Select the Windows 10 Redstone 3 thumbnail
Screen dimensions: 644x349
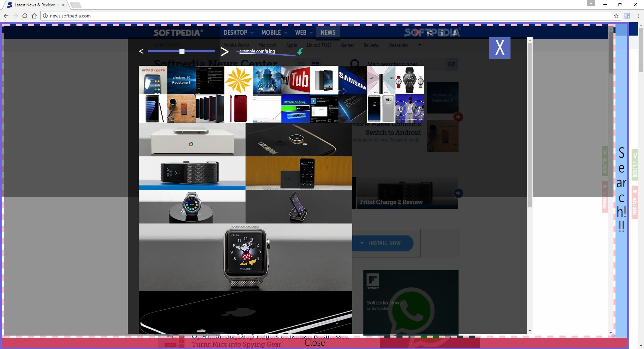[181, 80]
